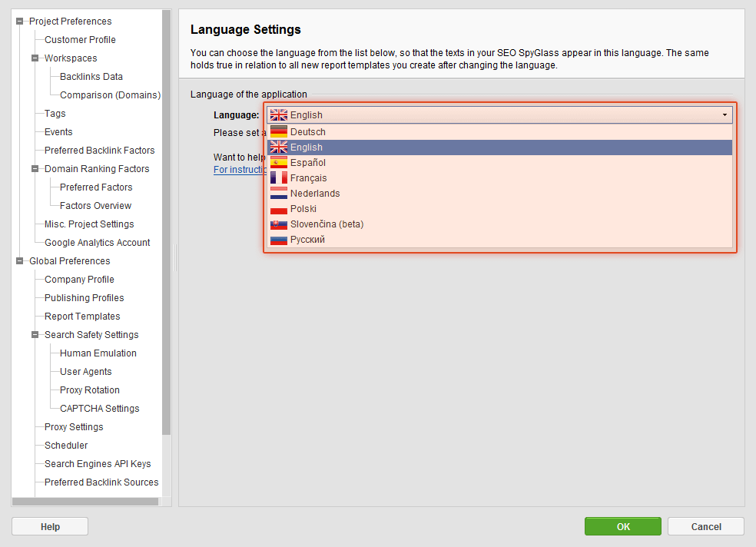Open the 'For instructions' hyperlink
756x547 pixels.
[240, 170]
